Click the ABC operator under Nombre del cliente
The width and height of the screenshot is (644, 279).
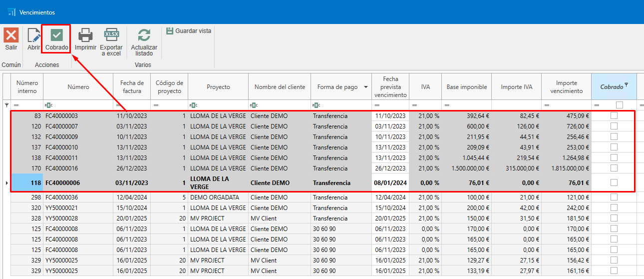[x=254, y=105]
